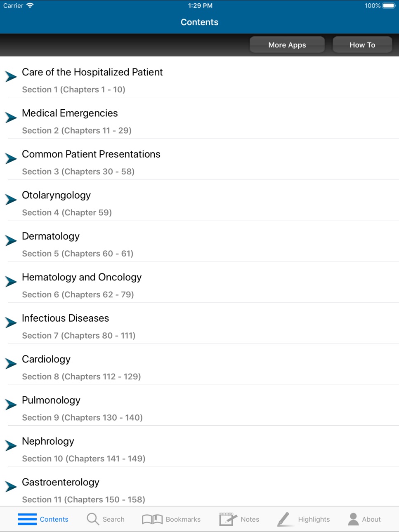Select Hematology and Oncology section
399x532 pixels.
pyautogui.click(x=199, y=282)
